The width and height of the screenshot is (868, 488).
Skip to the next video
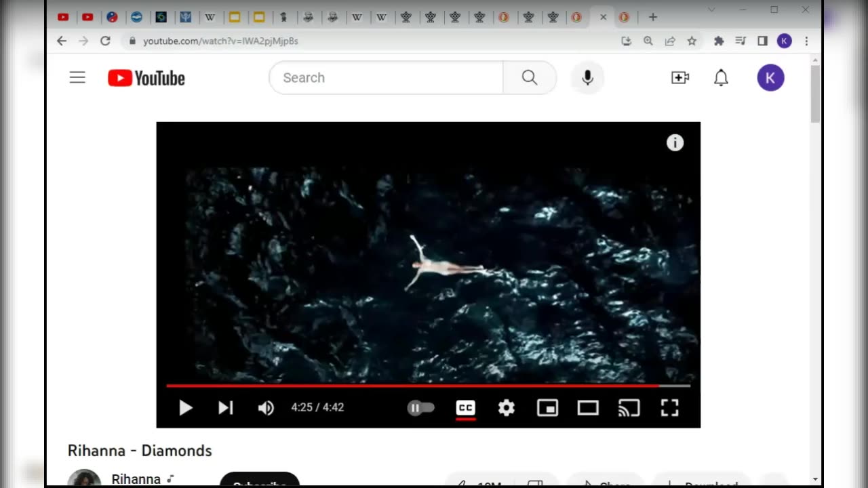point(226,407)
